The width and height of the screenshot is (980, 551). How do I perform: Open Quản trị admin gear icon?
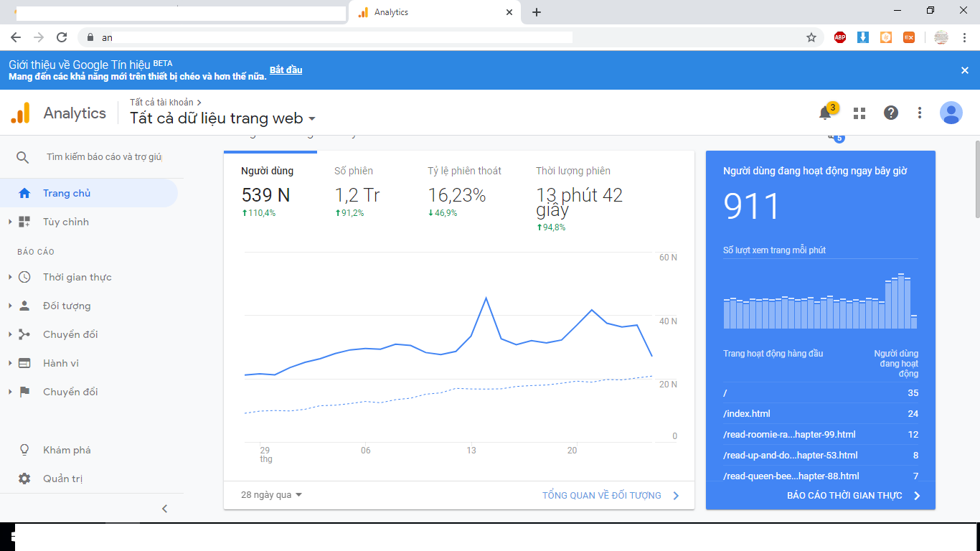[24, 479]
